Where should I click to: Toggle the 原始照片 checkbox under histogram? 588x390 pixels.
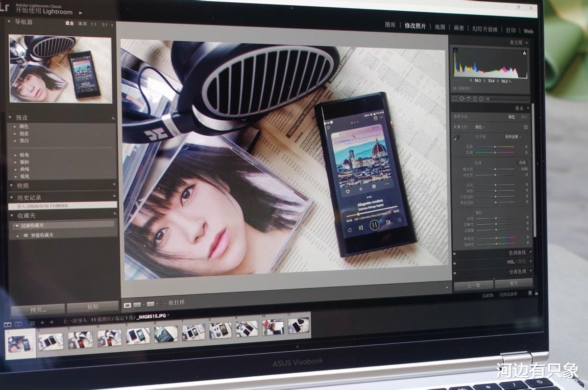[455, 88]
